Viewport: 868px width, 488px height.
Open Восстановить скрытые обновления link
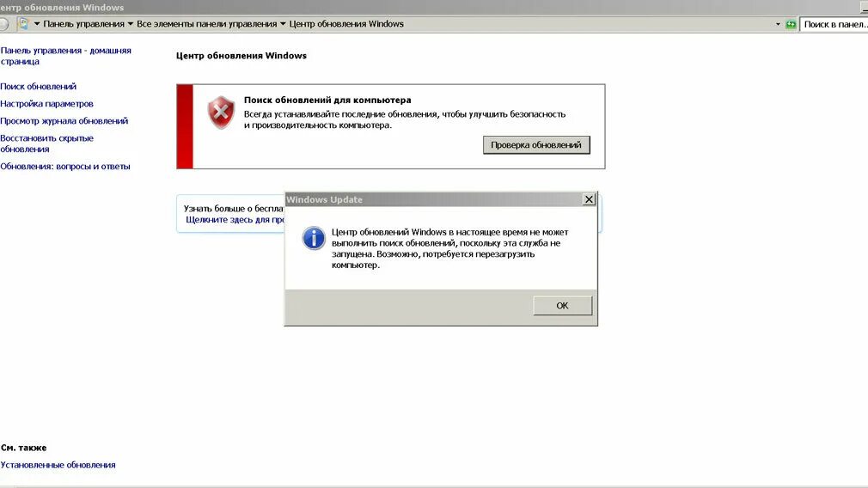tap(46, 143)
